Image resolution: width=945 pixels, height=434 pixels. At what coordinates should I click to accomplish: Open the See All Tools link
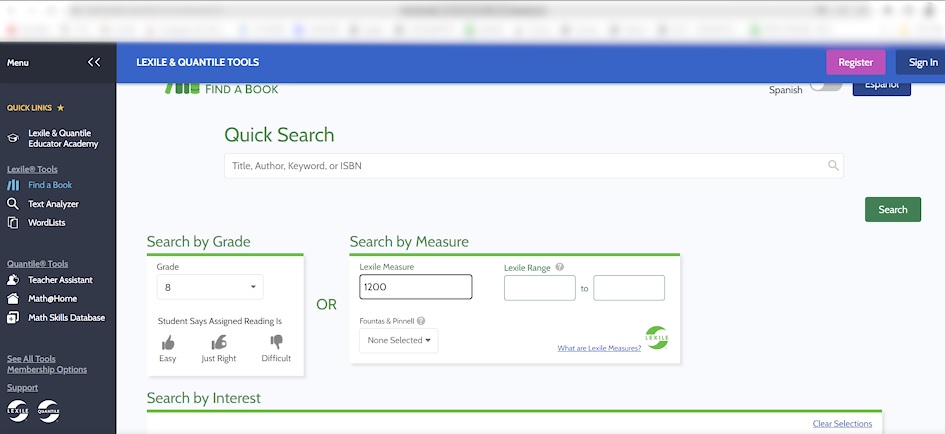click(31, 359)
